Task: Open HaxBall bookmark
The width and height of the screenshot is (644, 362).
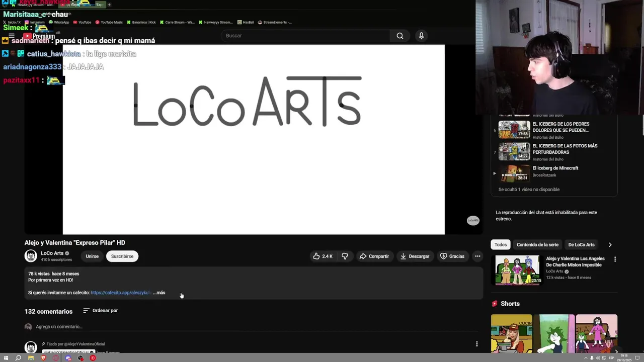Action: (246, 22)
